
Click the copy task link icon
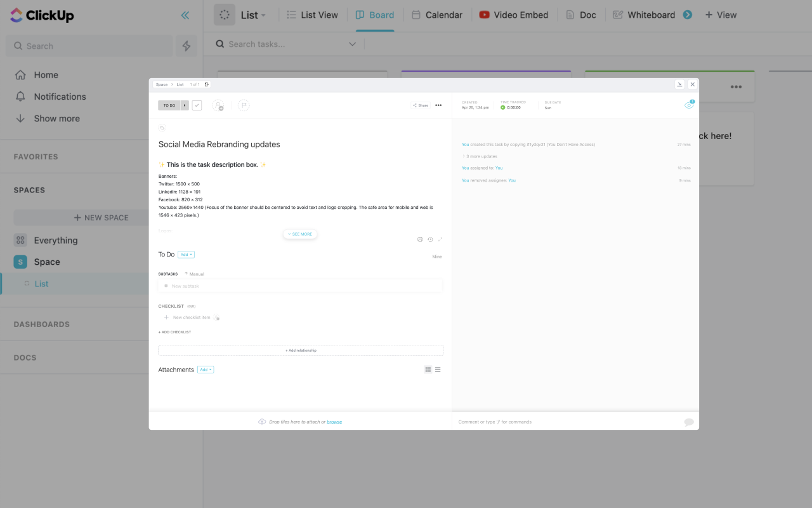click(x=206, y=84)
